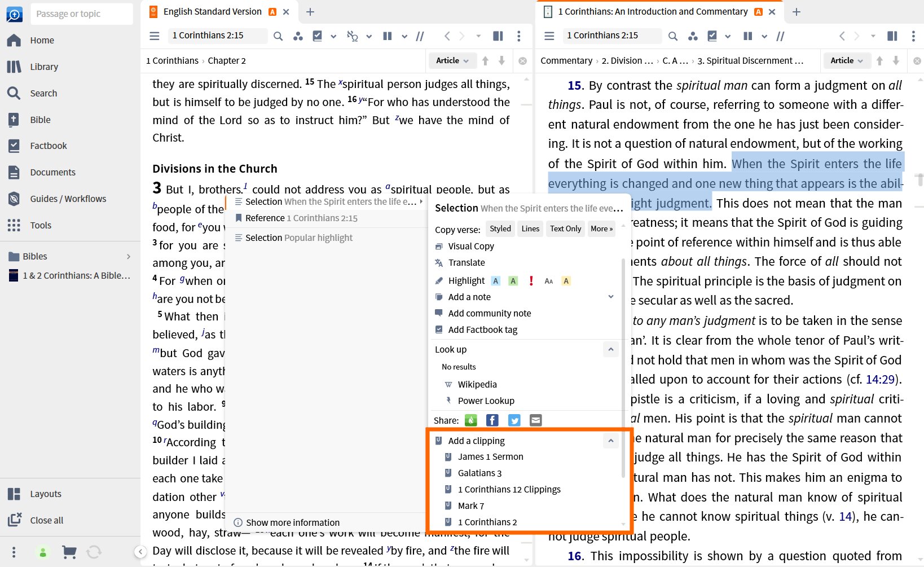Open the ESV panel hamburger menu
Screen dimensions: 924x567
155,36
